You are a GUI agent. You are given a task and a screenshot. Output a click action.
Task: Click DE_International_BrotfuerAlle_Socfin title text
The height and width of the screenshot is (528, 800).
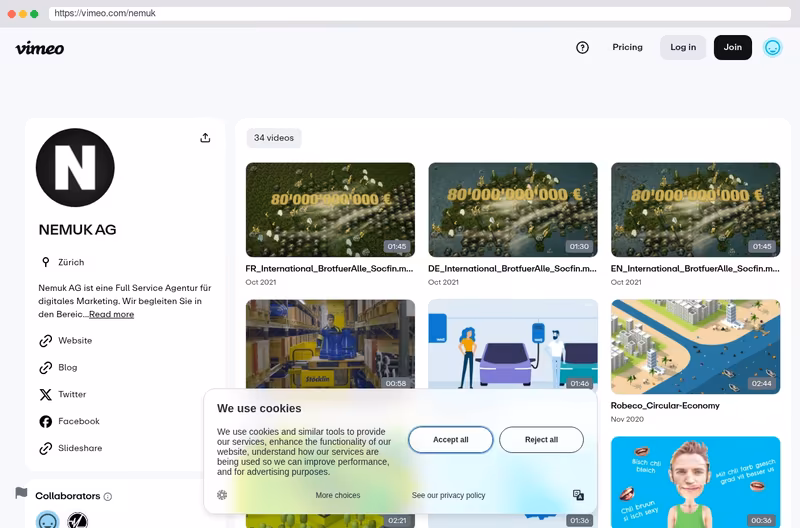point(512,269)
